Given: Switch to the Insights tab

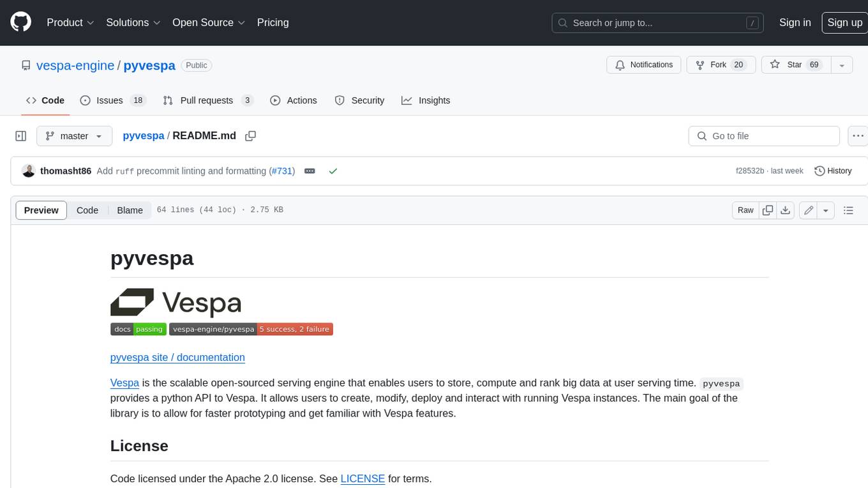Looking at the screenshot, I should coord(426,100).
